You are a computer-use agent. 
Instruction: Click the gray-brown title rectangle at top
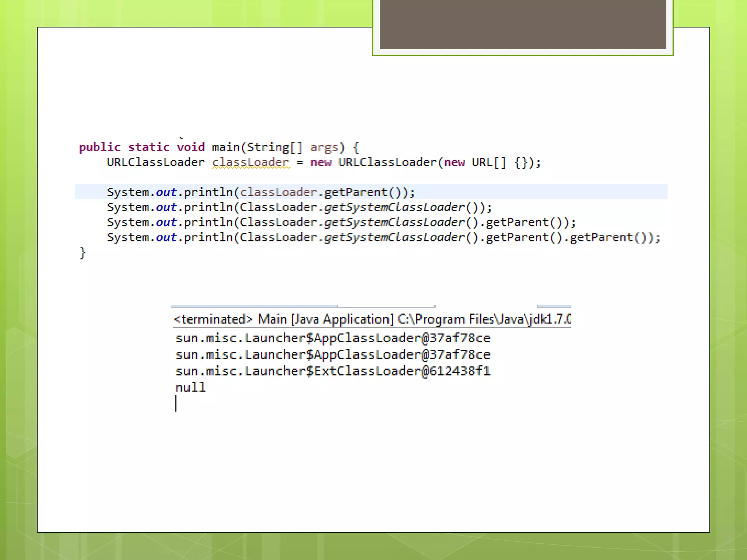523,24
